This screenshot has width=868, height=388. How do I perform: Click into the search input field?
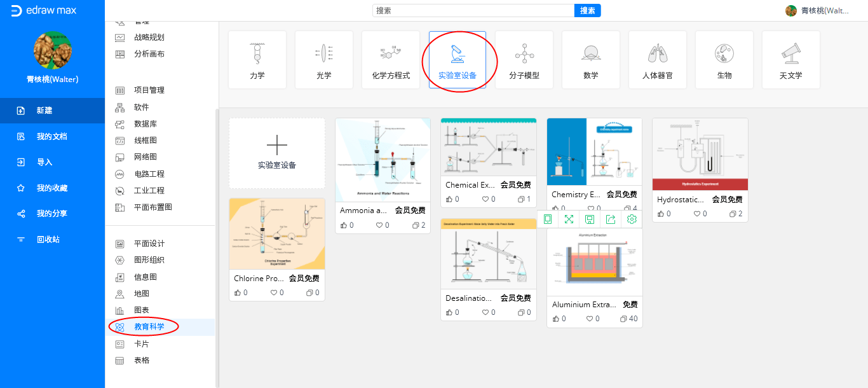pos(473,11)
